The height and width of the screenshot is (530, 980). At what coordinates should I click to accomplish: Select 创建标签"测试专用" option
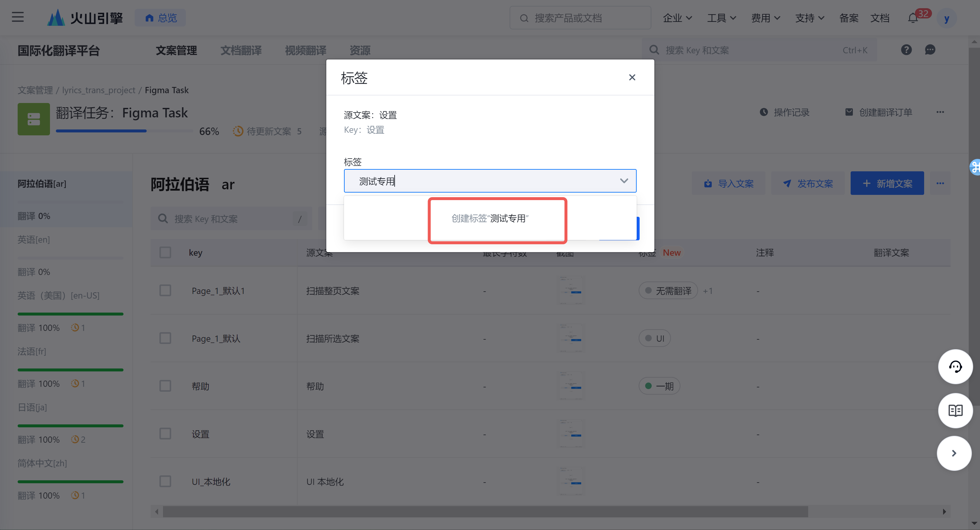click(x=490, y=218)
